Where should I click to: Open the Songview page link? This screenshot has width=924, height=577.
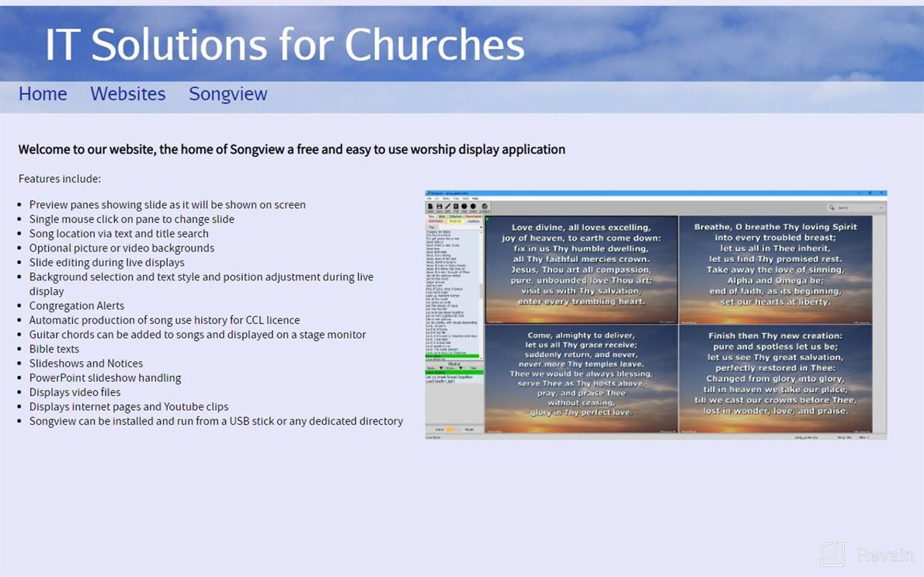coord(228,94)
